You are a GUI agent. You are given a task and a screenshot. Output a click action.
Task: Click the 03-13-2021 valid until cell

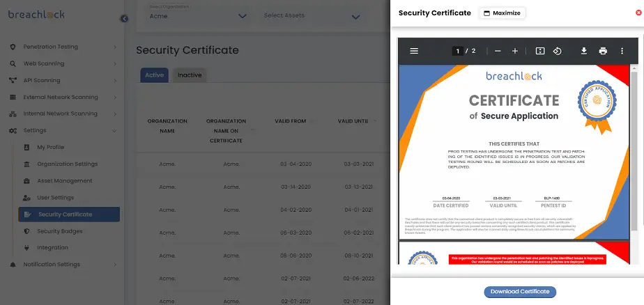point(358,187)
